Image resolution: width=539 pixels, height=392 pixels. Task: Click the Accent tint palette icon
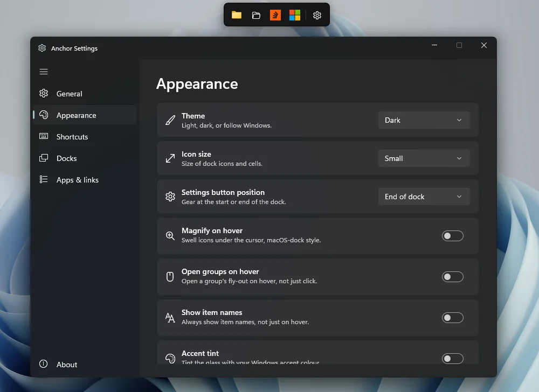click(x=170, y=359)
